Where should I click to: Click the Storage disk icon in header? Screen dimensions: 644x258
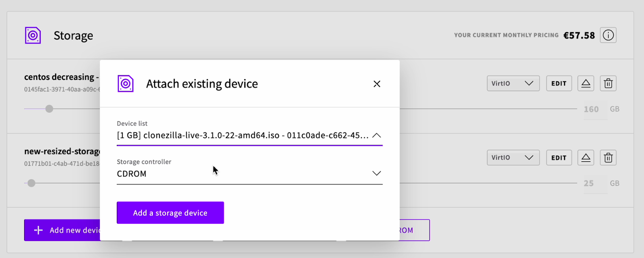(33, 35)
